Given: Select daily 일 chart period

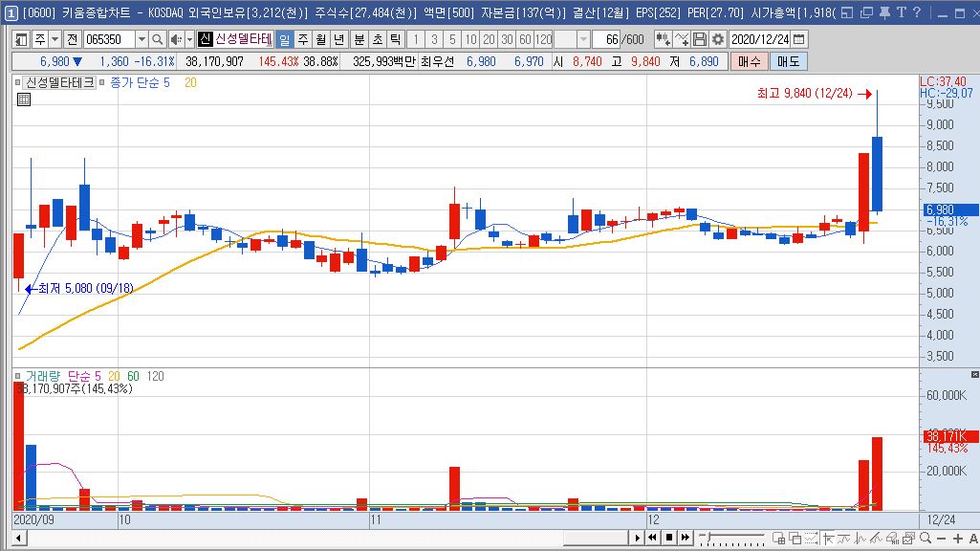Looking at the screenshot, I should [x=284, y=39].
